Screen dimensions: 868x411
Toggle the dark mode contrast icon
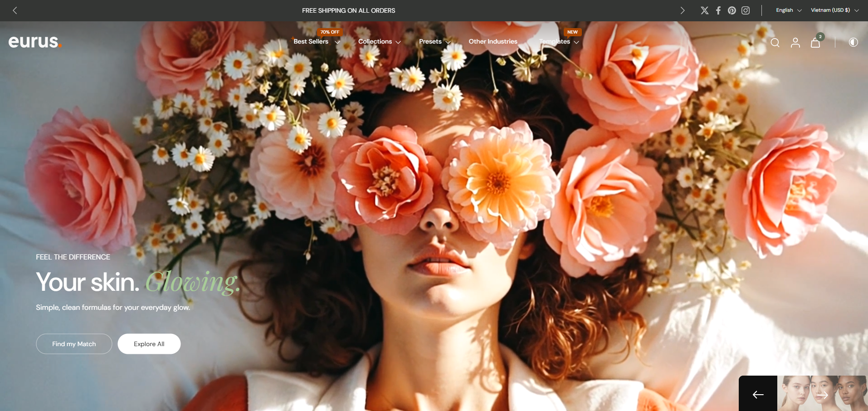853,42
